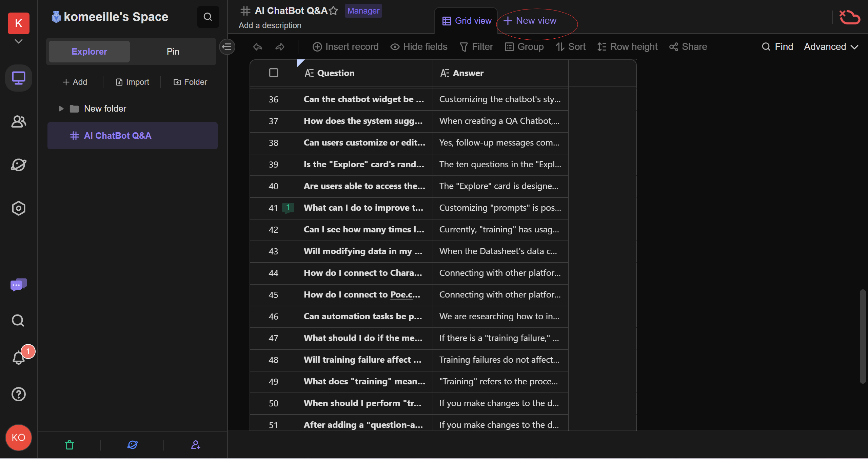Open the Advanced dropdown menu
868x459 pixels.
click(831, 47)
